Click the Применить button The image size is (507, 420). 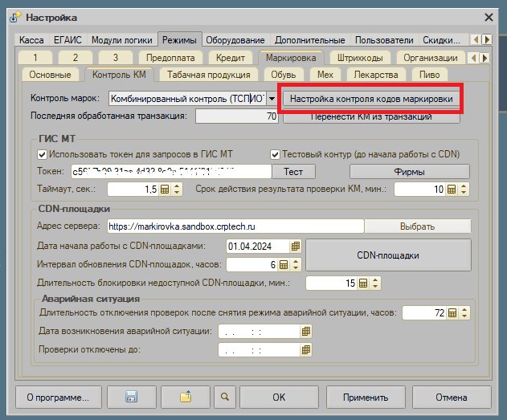(366, 397)
